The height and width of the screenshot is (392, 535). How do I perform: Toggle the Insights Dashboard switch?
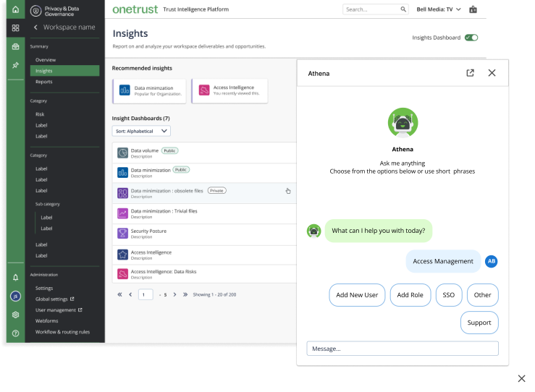pos(471,38)
